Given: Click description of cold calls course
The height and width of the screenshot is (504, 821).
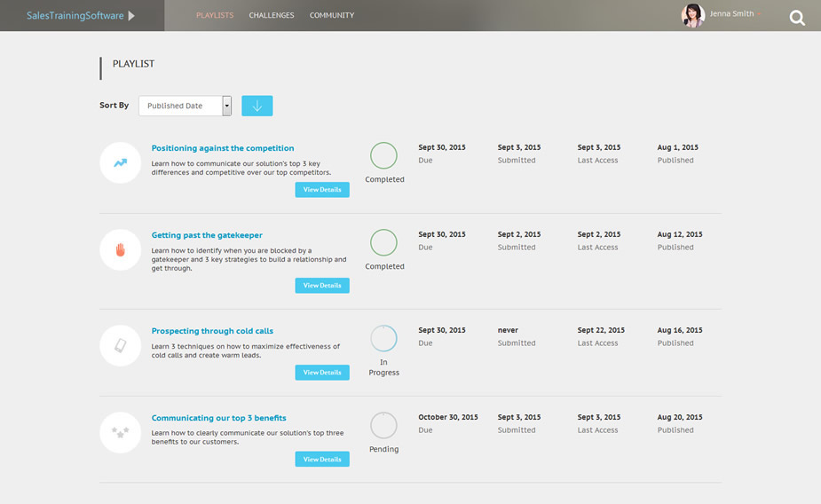Looking at the screenshot, I should click(246, 350).
